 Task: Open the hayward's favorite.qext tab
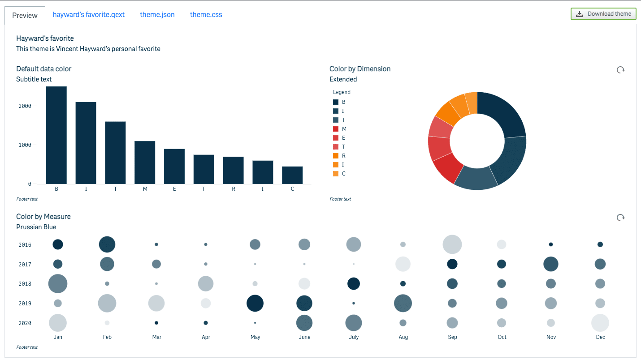(89, 14)
